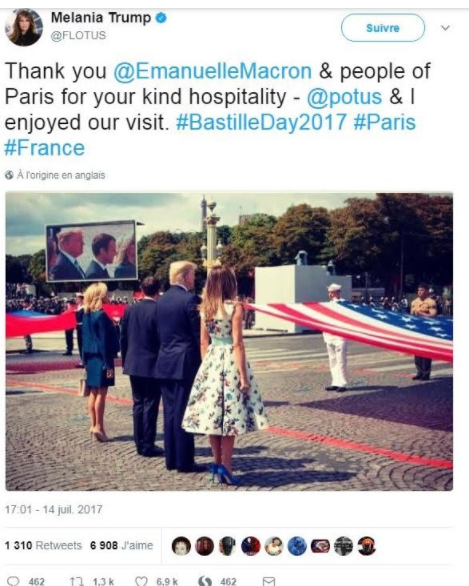The image size is (469, 586).
Task: Click the 17:01 - 14 juil. 2017 timestamp
Action: click(x=53, y=509)
